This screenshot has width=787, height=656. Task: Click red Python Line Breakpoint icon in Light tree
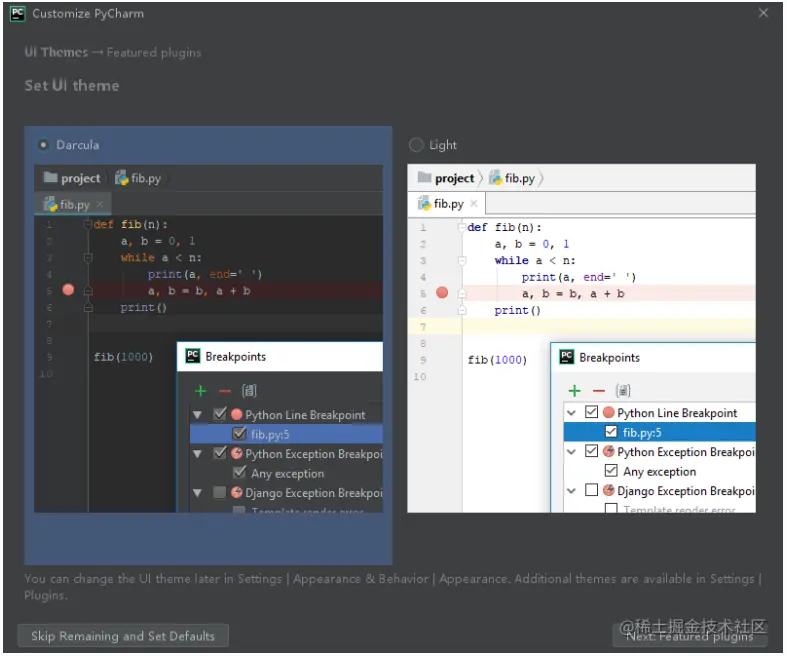click(608, 413)
